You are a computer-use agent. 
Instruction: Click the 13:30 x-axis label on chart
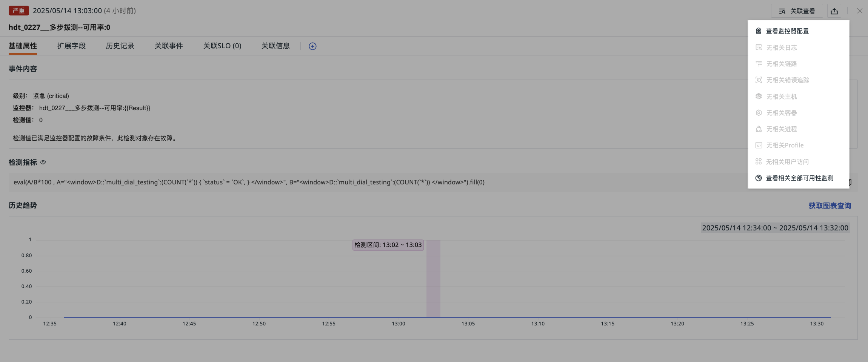[817, 324]
